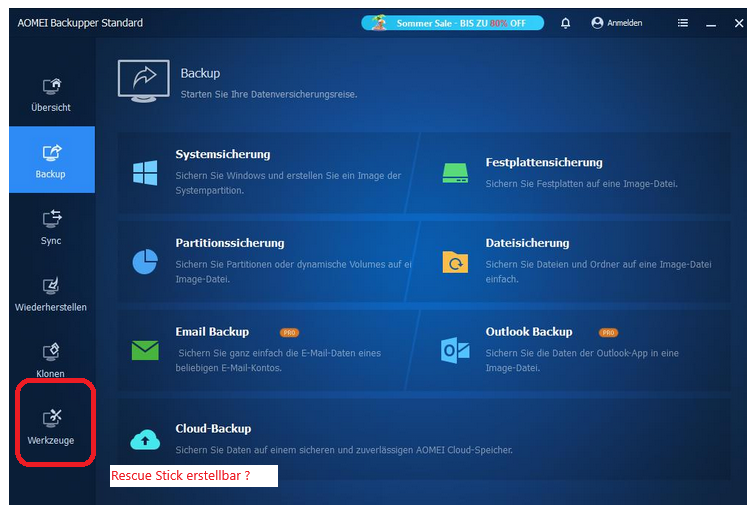Go to the Wiederherstellen section

click(51, 294)
